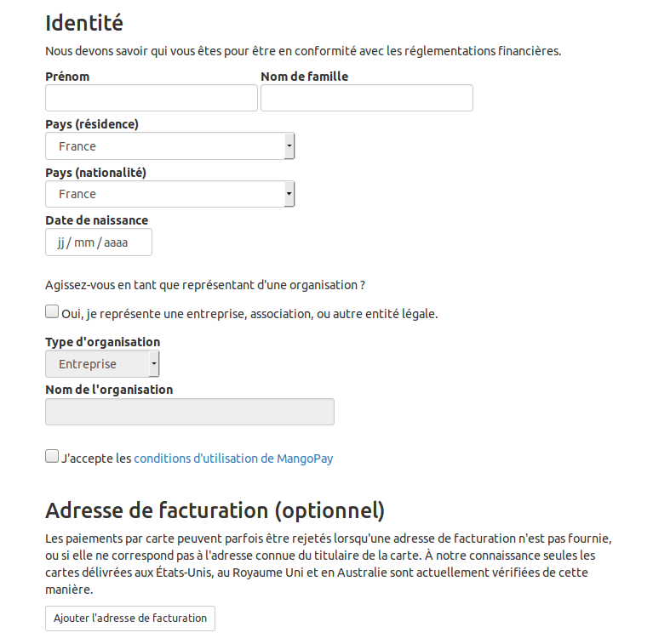The height and width of the screenshot is (644, 653).
Task: Open the Pays (résidence) dropdown
Action: (169, 146)
